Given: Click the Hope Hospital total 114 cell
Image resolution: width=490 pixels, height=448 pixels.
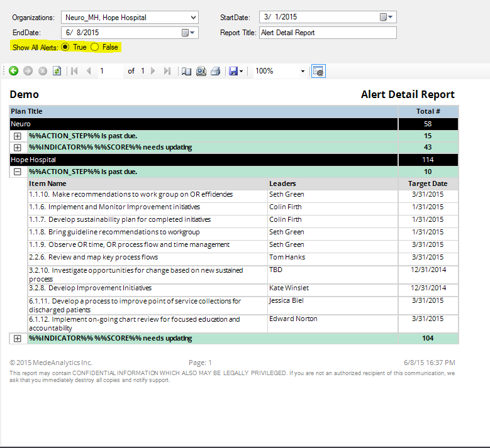Looking at the screenshot, I should [x=428, y=160].
